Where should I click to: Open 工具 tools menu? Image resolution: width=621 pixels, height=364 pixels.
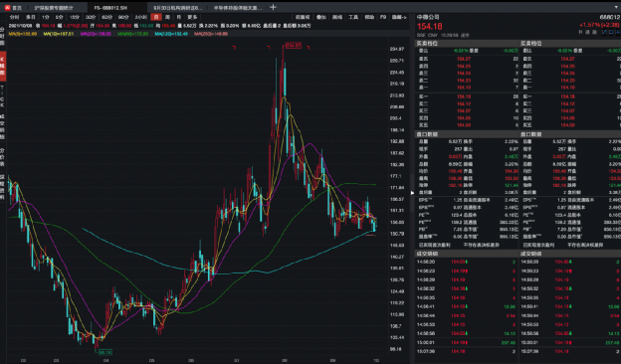353,17
